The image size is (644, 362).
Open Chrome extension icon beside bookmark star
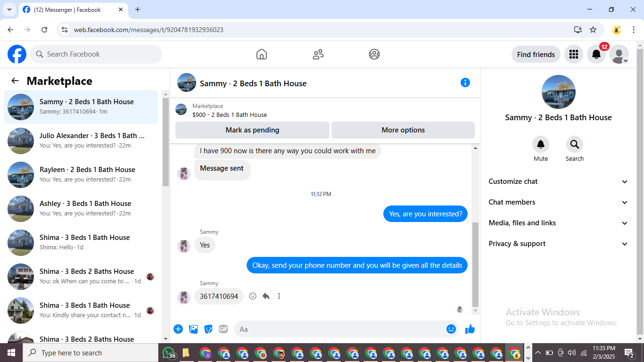pos(617,30)
